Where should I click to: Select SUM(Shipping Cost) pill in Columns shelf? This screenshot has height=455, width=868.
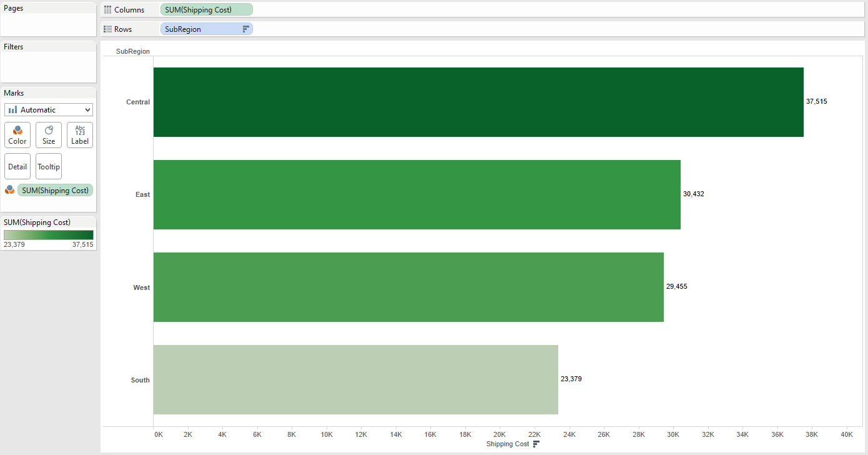206,10
